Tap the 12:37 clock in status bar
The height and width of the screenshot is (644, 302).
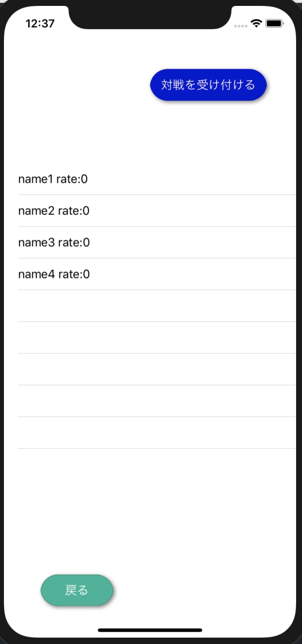[x=40, y=23]
